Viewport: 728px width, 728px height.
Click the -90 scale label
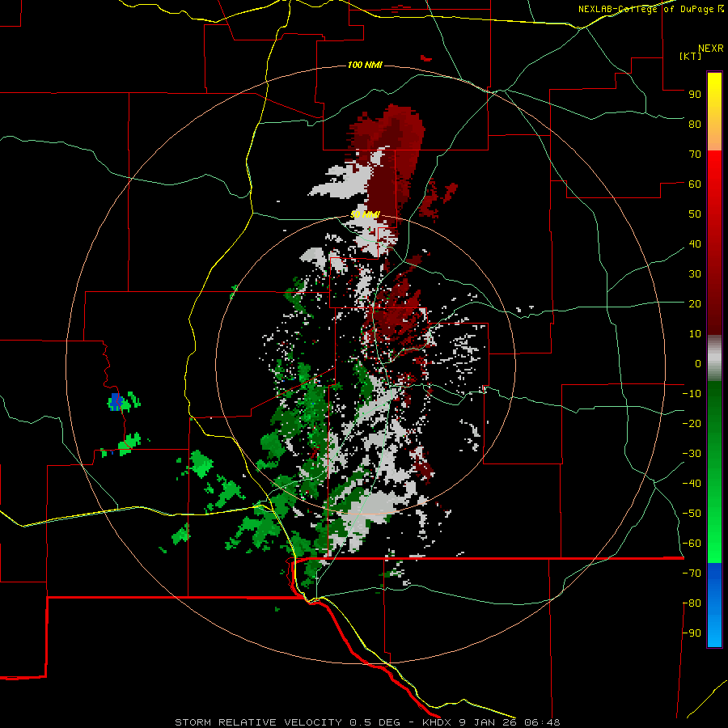tap(692, 633)
